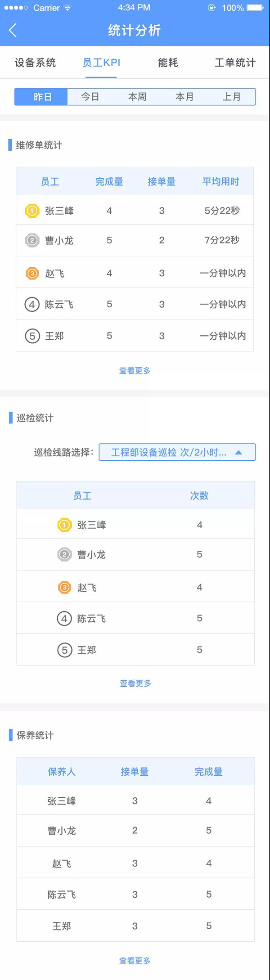Click 查看更多 under 维修单统计 table
The image size is (270, 980).
[135, 371]
